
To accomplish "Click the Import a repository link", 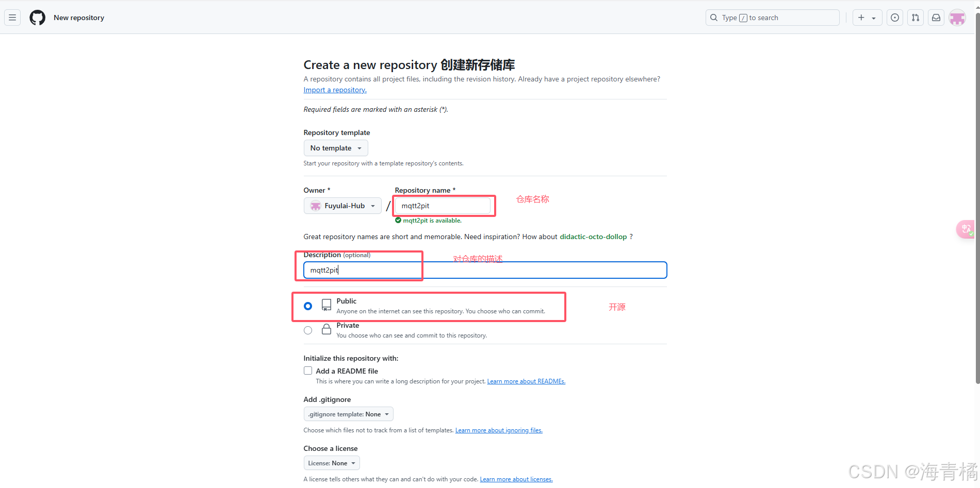I will tap(335, 90).
